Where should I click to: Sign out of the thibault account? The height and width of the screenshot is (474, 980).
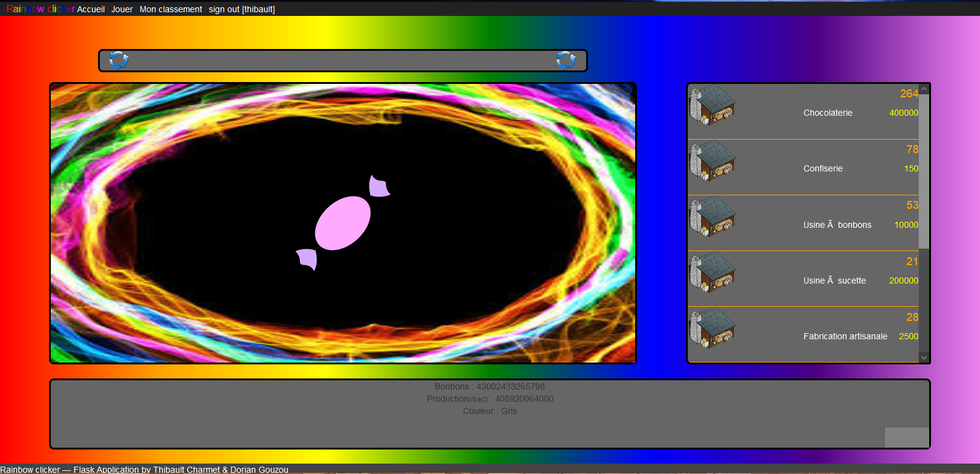(x=242, y=9)
